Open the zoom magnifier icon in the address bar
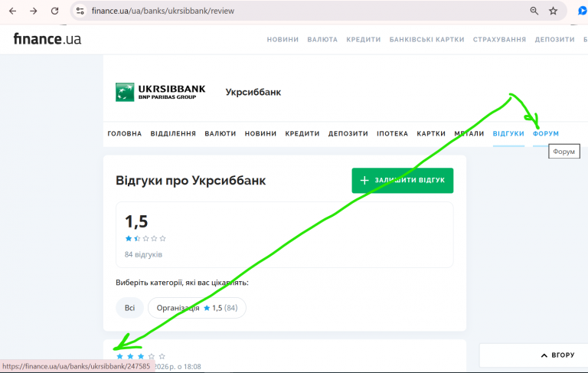This screenshot has width=588, height=373. [x=534, y=11]
